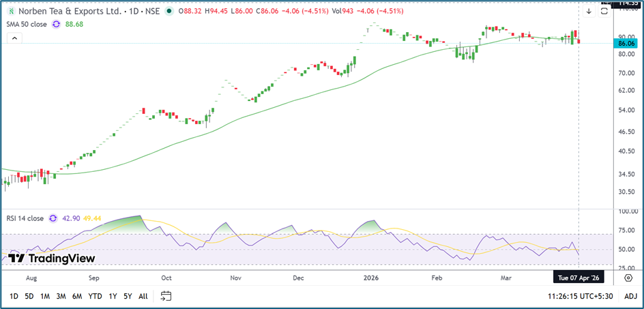Click the Norben Tea symbol logo icon
The image size is (644, 309).
pyautogui.click(x=12, y=11)
